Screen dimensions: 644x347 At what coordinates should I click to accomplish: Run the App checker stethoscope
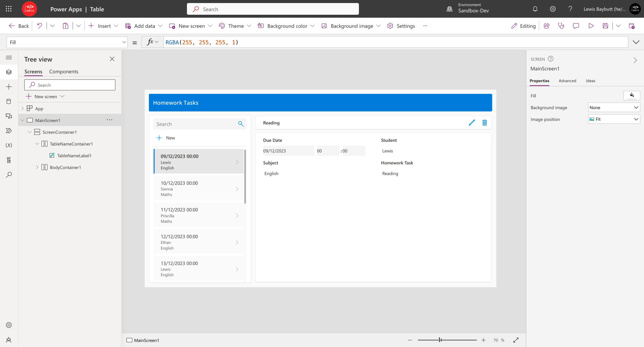coord(561,26)
